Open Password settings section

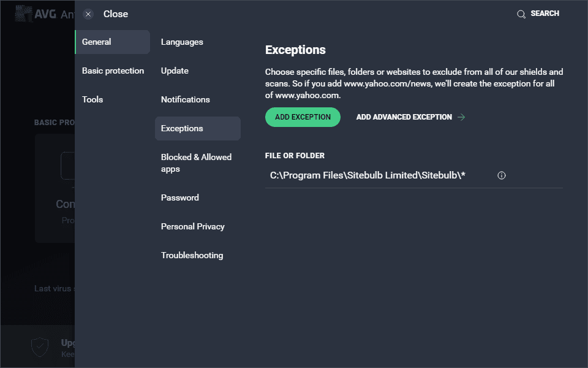click(x=180, y=197)
